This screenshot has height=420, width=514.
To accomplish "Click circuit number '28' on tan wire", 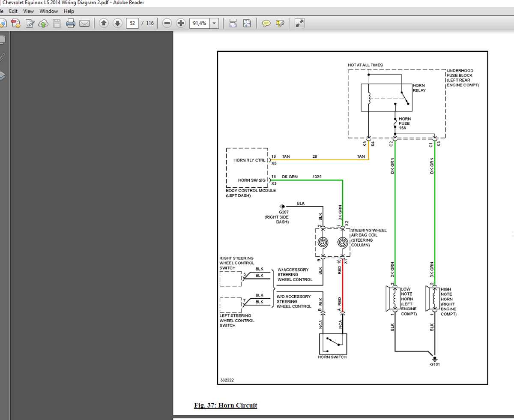I will click(x=315, y=156).
